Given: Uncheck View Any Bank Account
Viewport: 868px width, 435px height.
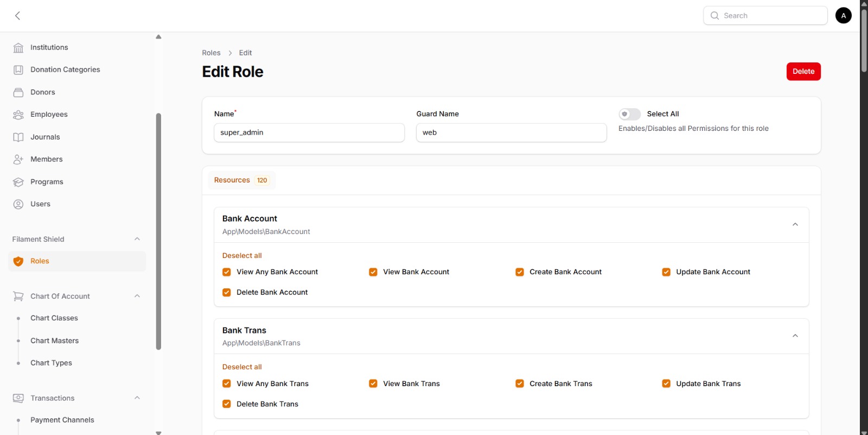Looking at the screenshot, I should click(227, 272).
